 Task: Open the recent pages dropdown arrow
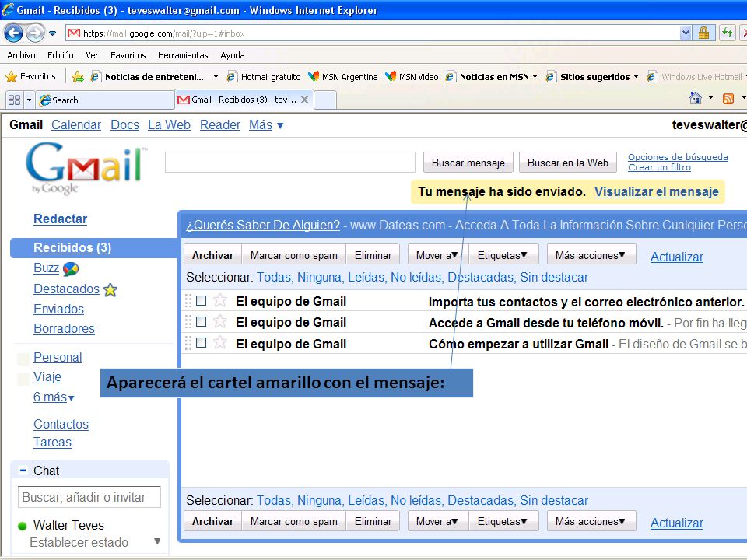coord(52,33)
